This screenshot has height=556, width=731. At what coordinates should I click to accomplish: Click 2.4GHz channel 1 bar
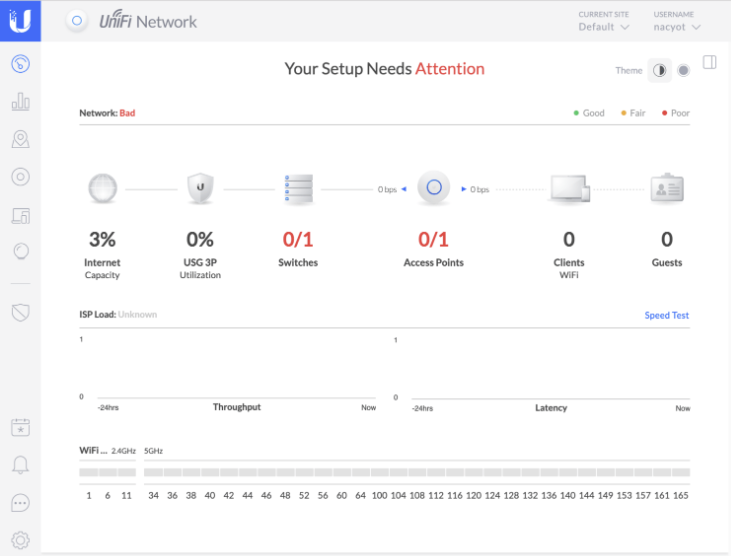pyautogui.click(x=89, y=473)
